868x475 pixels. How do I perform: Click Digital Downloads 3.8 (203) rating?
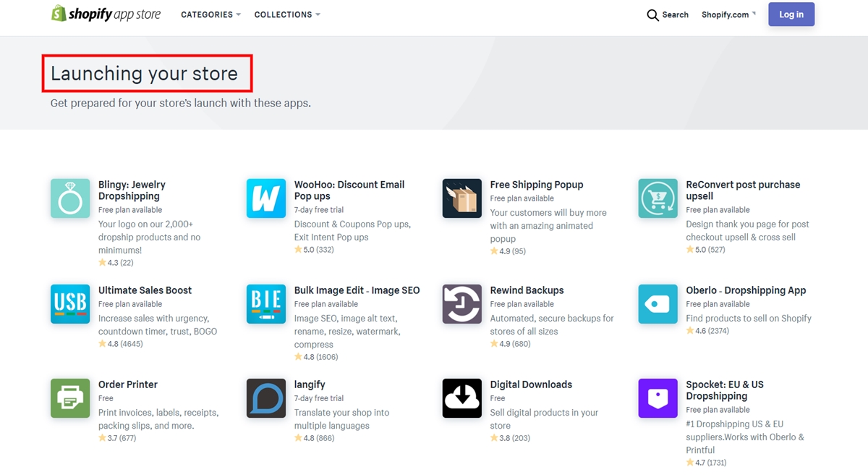(511, 438)
